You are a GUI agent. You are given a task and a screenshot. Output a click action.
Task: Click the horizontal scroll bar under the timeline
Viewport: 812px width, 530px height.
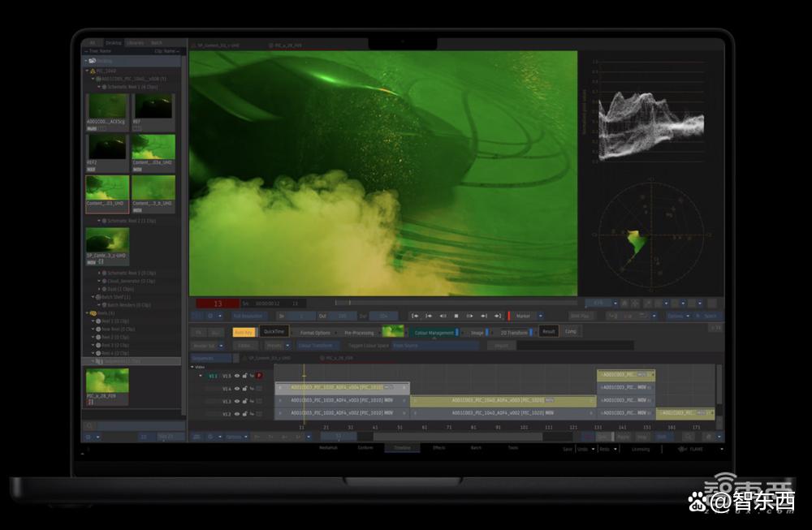457,437
